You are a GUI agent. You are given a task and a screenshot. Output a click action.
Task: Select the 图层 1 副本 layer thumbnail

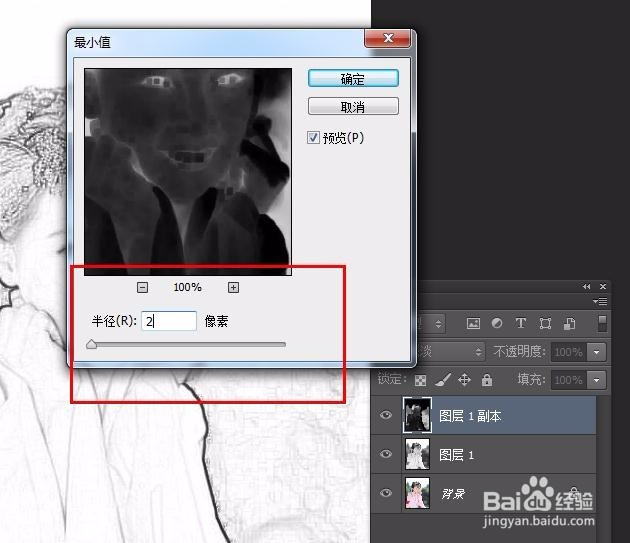point(417,415)
